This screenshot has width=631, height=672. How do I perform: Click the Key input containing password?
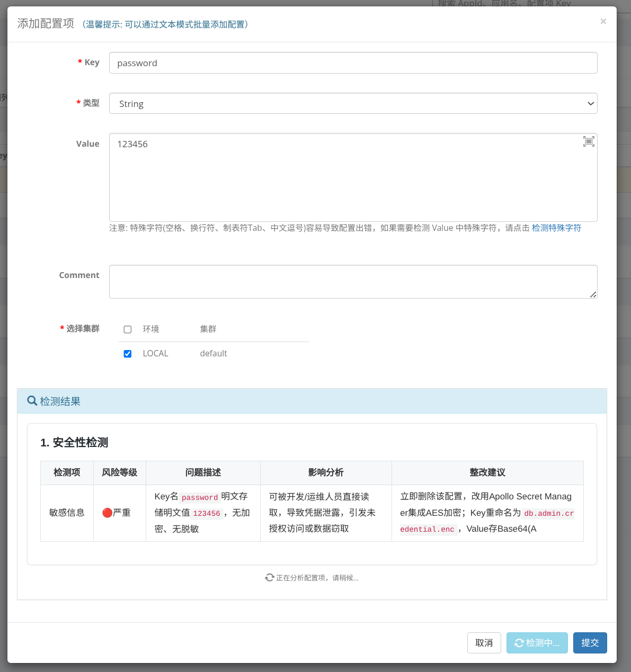pos(353,62)
